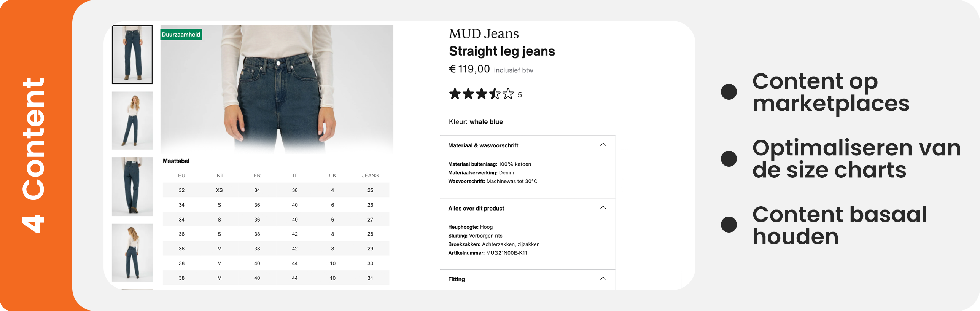Collapse the Materiaal & wasvoorschrift chevron
Image resolution: width=980 pixels, height=311 pixels.
603,145
